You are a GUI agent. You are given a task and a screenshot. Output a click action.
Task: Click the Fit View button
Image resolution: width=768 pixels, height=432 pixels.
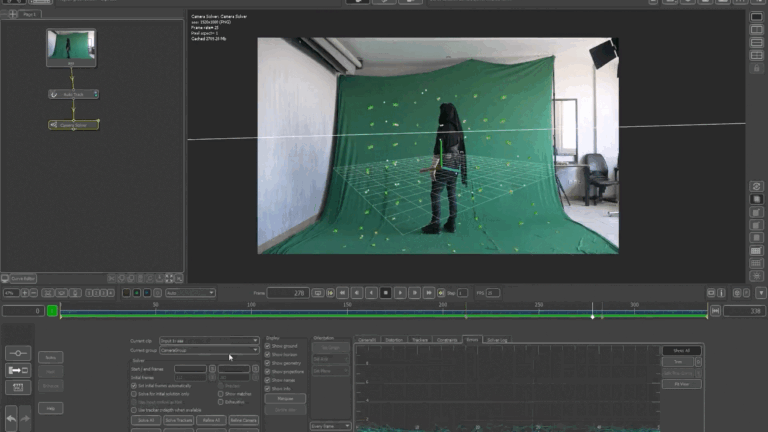[x=681, y=384]
